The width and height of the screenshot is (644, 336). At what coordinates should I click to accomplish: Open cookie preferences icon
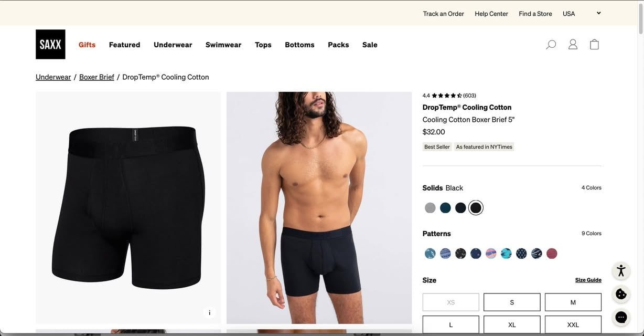pos(621,294)
